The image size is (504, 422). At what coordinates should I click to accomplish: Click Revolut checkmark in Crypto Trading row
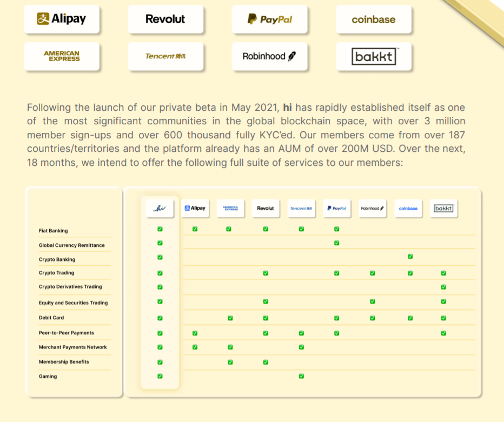tap(266, 273)
